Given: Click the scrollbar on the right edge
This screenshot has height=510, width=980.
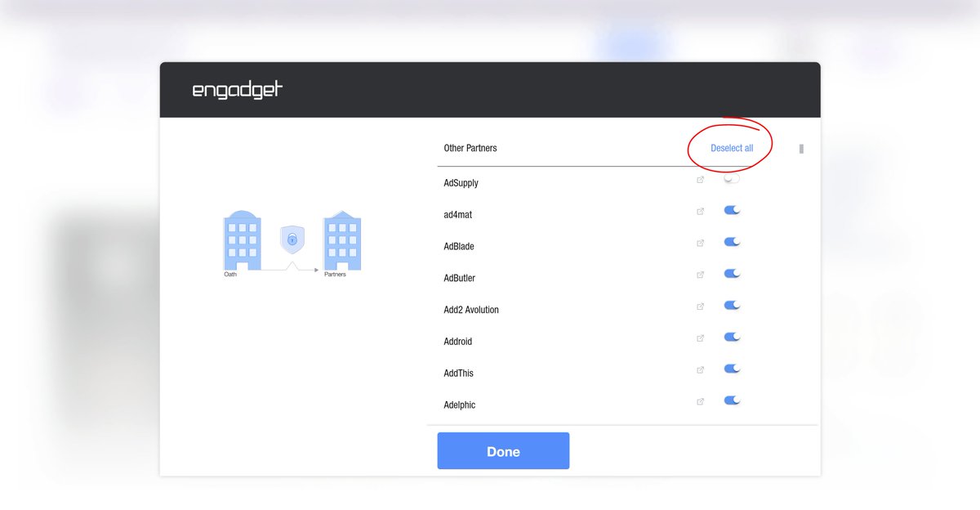Looking at the screenshot, I should click(800, 149).
